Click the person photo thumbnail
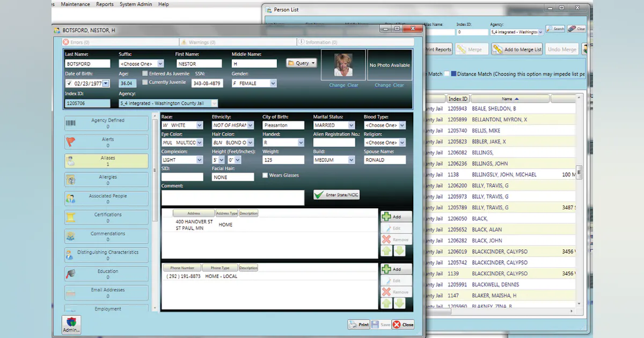This screenshot has height=338, width=644. [x=343, y=65]
